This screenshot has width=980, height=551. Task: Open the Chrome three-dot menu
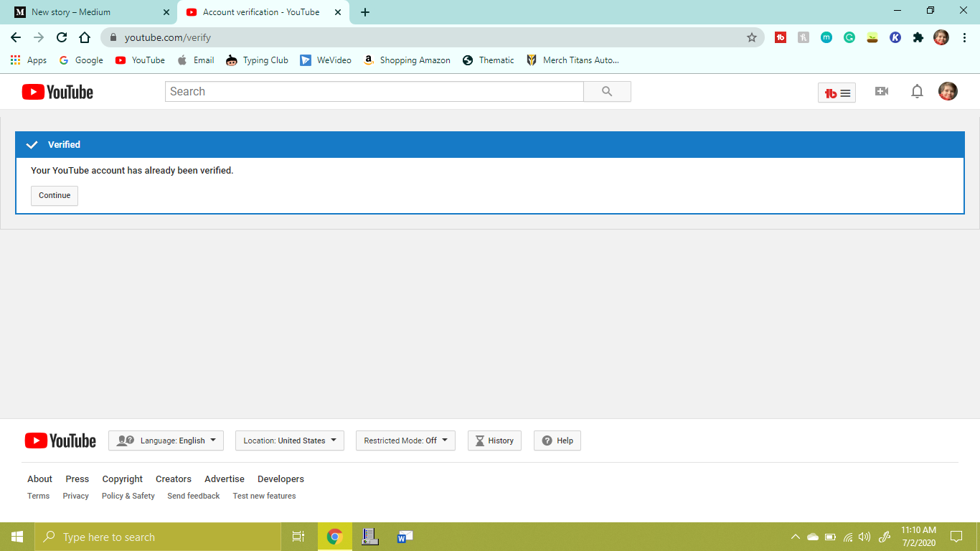click(964, 37)
